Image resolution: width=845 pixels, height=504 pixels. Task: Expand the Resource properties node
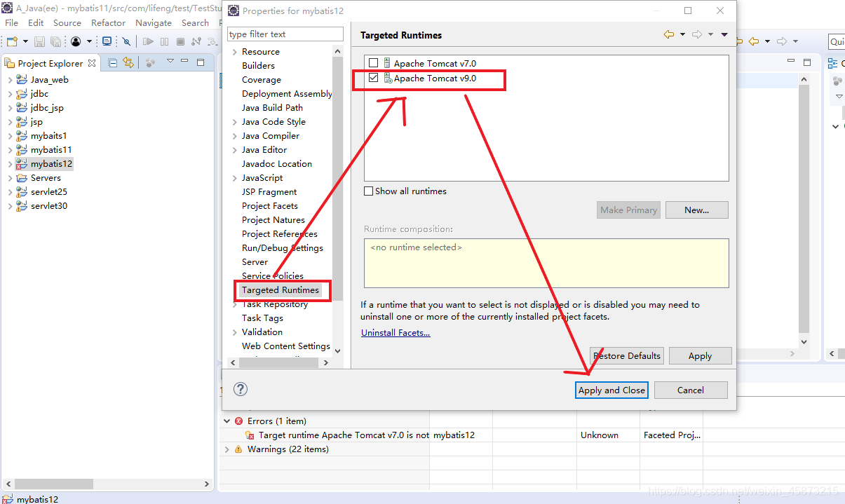click(234, 52)
